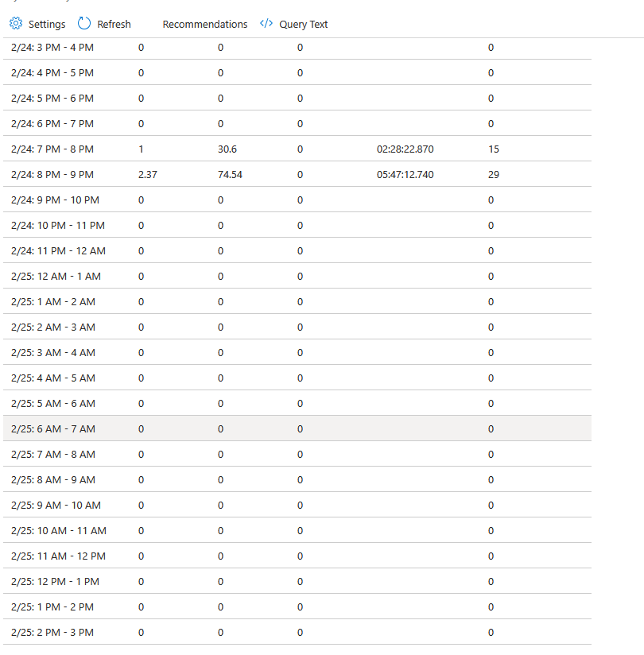The image size is (644, 655).
Task: Select the 2/24: 10 PM - 11 PM row
Action: (x=297, y=225)
